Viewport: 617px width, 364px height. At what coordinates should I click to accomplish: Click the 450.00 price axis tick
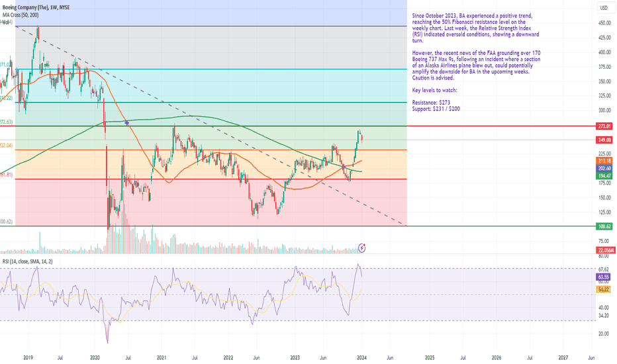click(x=604, y=23)
